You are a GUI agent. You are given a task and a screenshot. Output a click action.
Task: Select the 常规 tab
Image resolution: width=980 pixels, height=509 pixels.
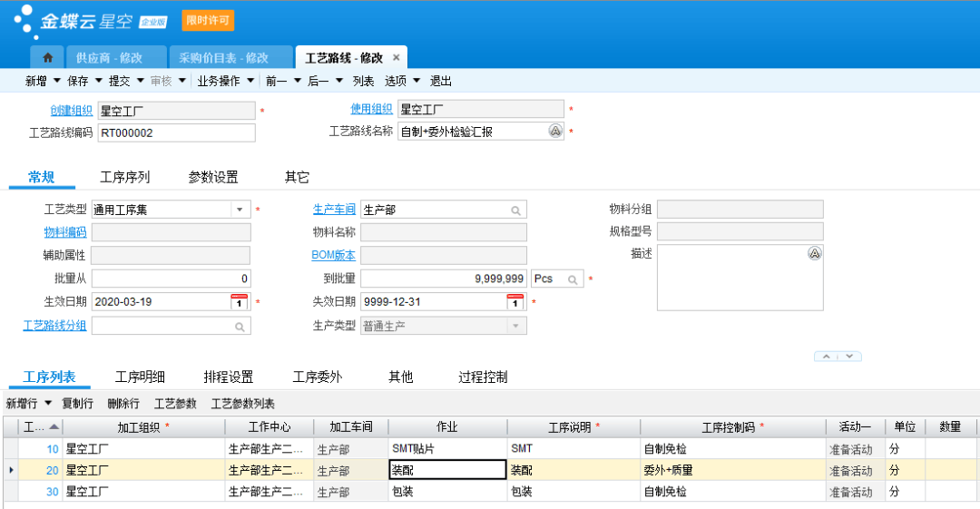click(41, 177)
